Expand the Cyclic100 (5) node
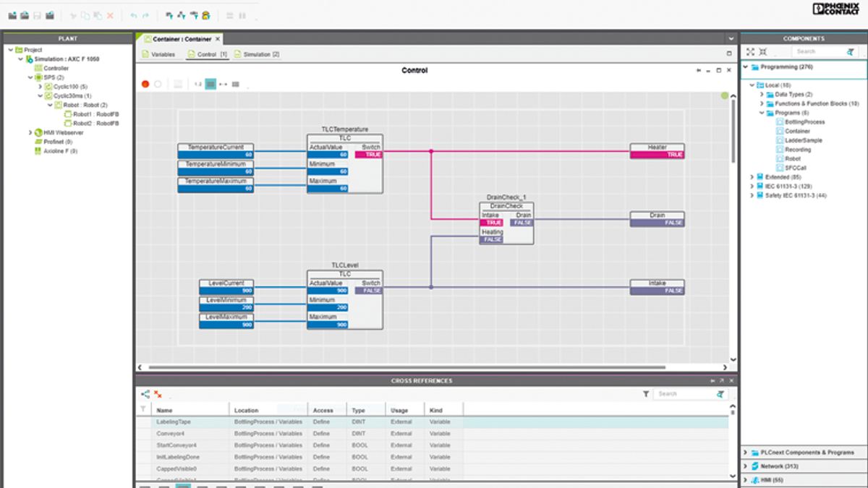This screenshot has width=868, height=488. coord(41,87)
